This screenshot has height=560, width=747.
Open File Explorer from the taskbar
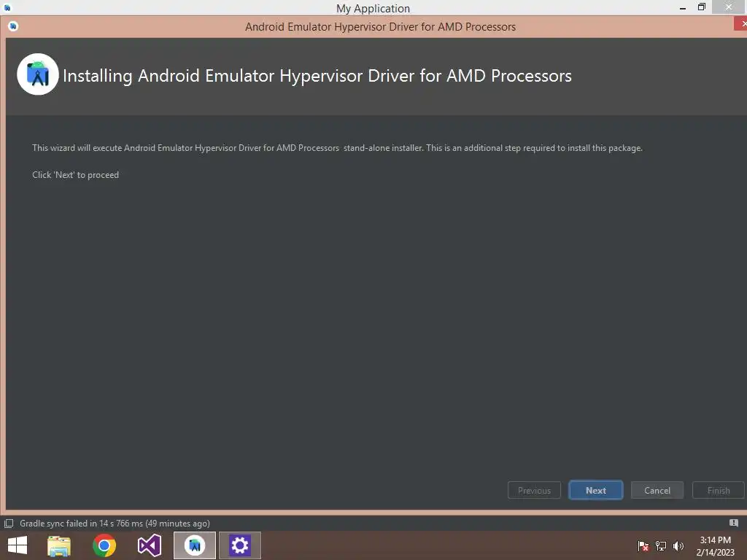59,545
